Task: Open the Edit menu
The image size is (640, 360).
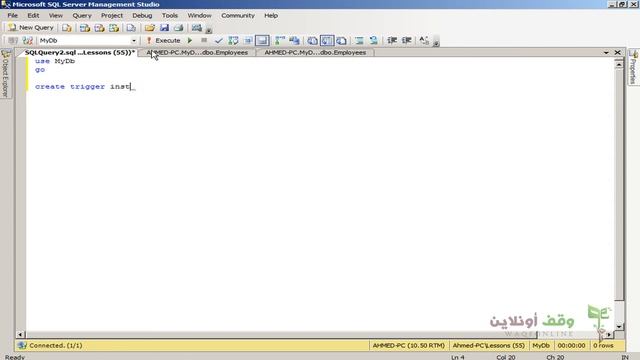Action: [x=33, y=16]
